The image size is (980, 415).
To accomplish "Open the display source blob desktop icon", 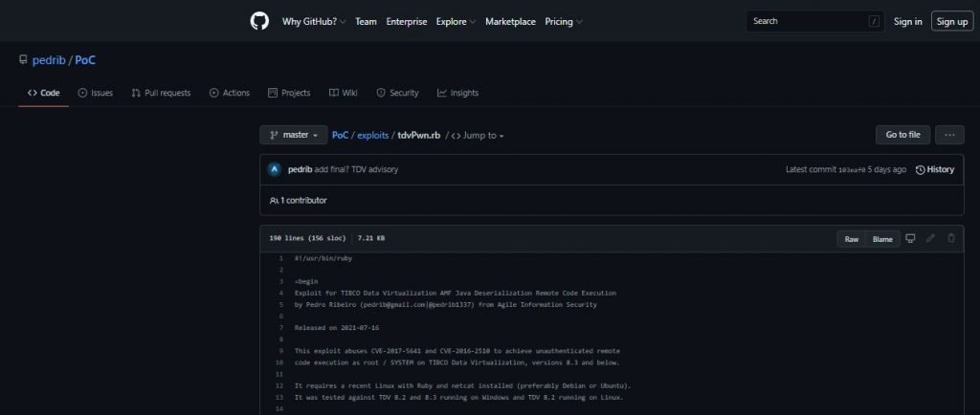I will click(911, 238).
